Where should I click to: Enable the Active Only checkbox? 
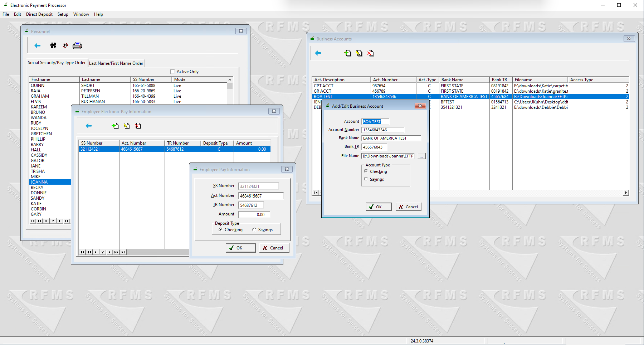pyautogui.click(x=172, y=71)
